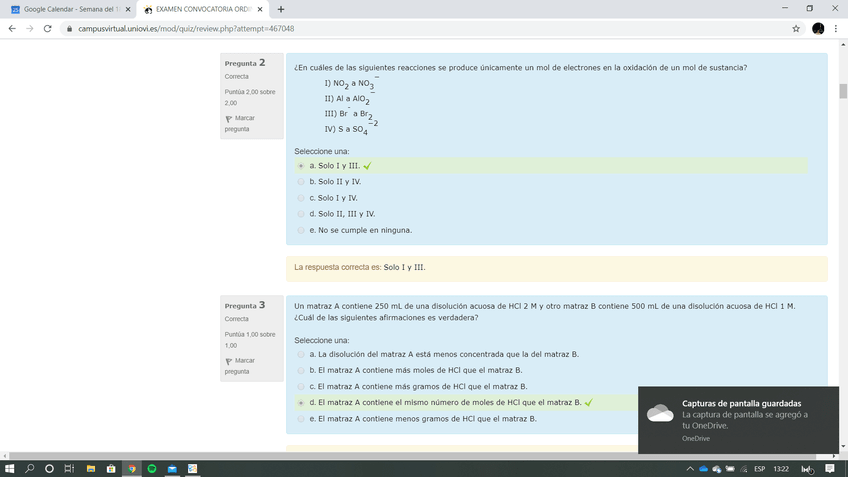
Task: Click the reaction text 'IV) S a SO4'
Action: pyautogui.click(x=350, y=129)
